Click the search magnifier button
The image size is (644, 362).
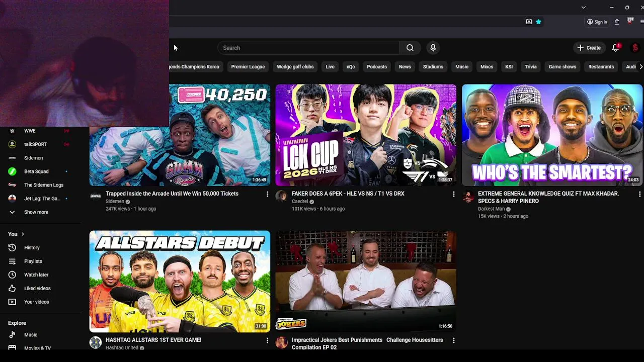[410, 48]
